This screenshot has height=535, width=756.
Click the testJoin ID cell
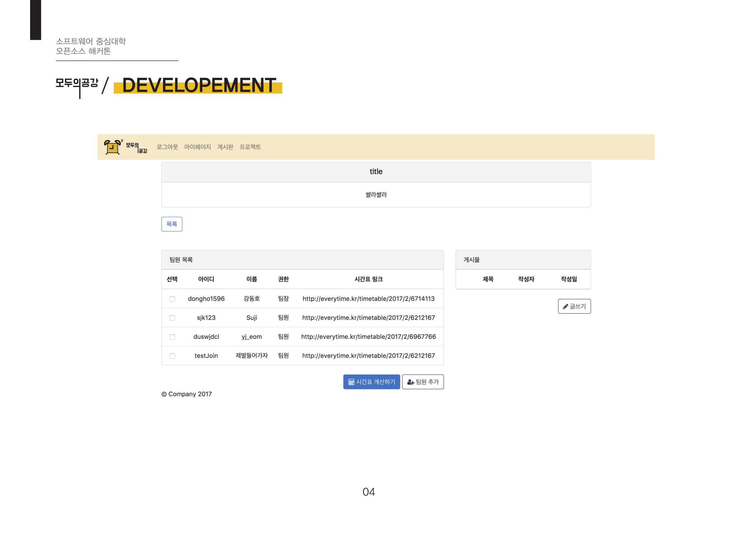(206, 356)
